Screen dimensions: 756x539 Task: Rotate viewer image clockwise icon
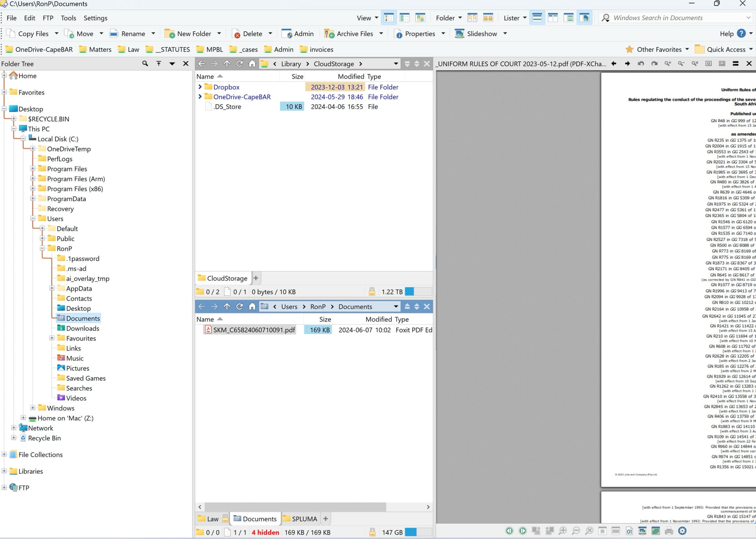pos(654,63)
